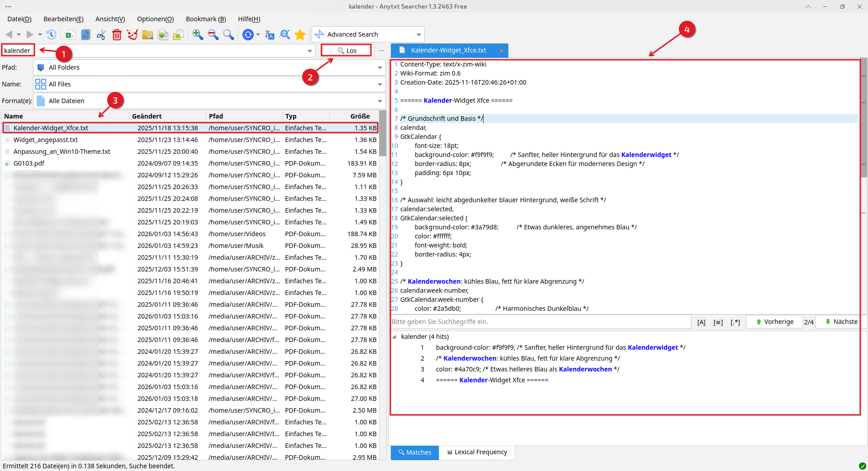Click the Nächste match button
Screen dimensions: 868x471
841,322
